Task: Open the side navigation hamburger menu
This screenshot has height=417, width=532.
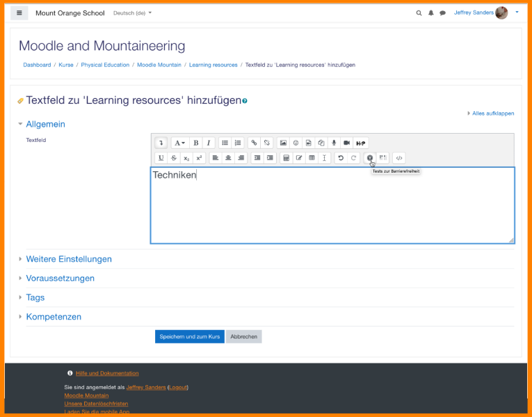Action: tap(19, 13)
